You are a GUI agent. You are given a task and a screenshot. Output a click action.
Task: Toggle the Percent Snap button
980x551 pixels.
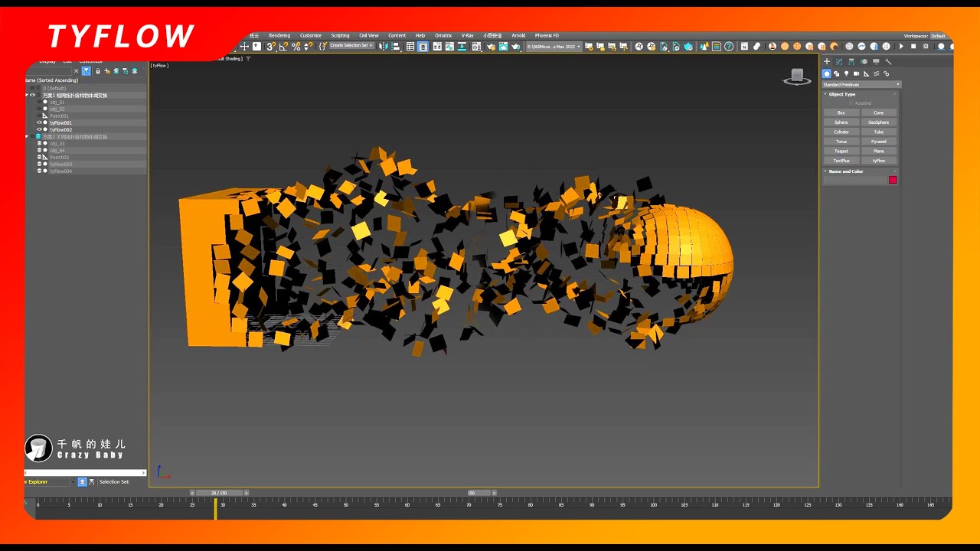click(x=296, y=46)
